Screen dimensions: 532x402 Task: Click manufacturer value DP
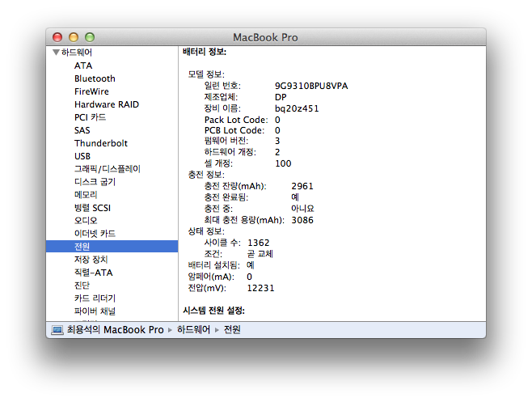[x=281, y=97]
